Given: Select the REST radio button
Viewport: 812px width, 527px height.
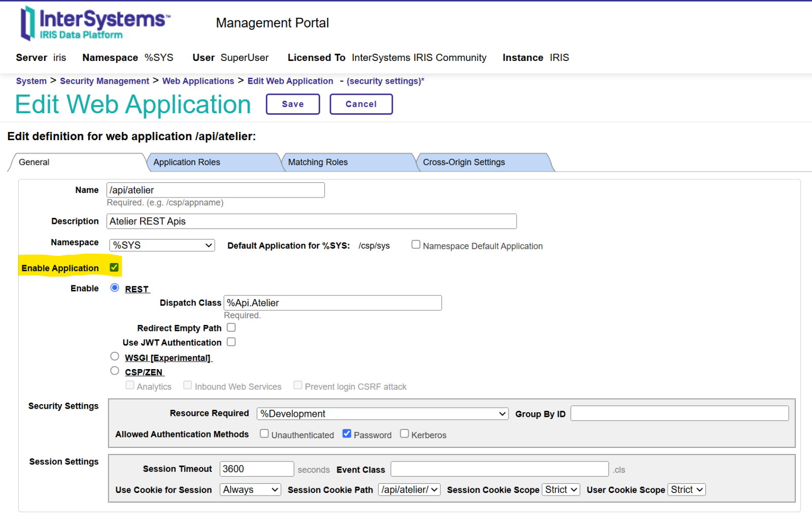Looking at the screenshot, I should tap(115, 288).
